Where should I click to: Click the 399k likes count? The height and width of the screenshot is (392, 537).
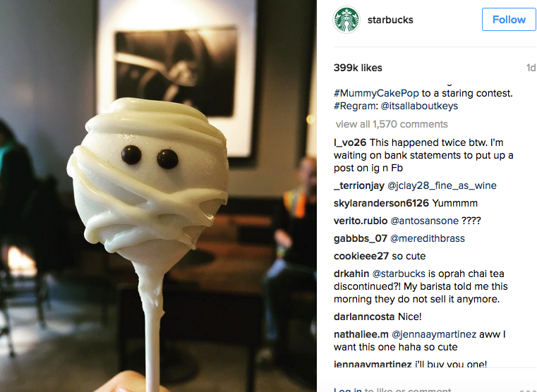tap(358, 68)
